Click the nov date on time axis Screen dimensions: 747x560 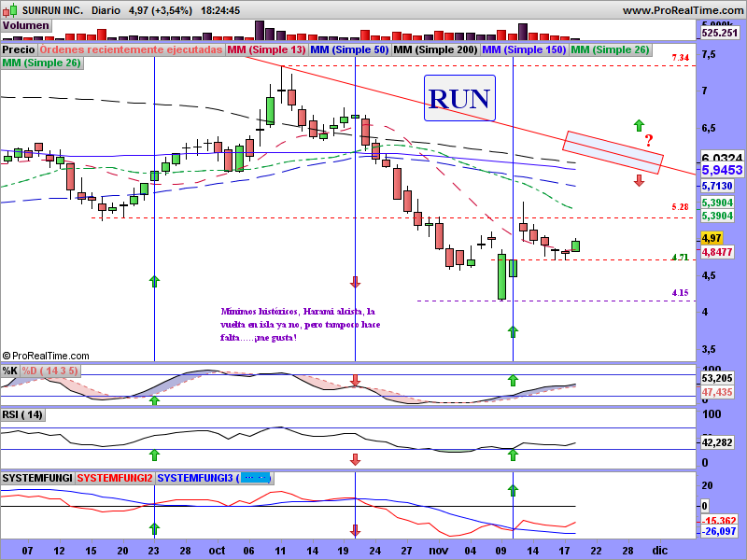tap(438, 551)
